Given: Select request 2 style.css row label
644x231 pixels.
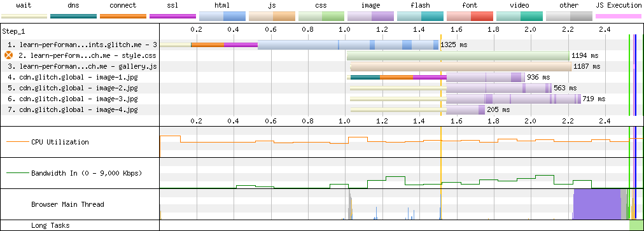Looking at the screenshot, I should coord(87,55).
